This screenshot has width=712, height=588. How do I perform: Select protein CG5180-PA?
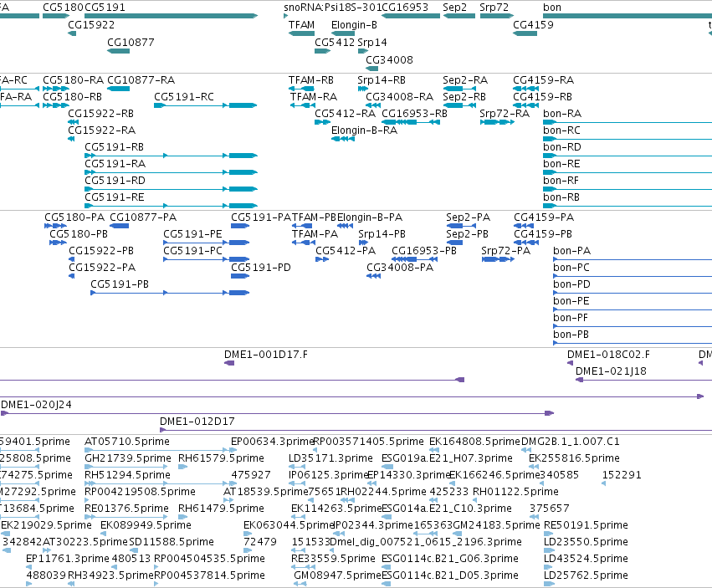point(55,226)
